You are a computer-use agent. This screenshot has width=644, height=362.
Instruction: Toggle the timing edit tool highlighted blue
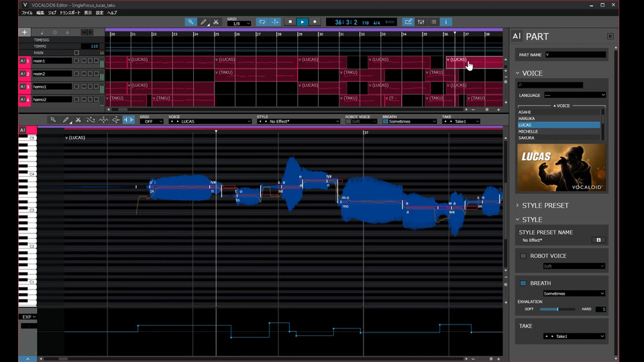click(x=129, y=120)
